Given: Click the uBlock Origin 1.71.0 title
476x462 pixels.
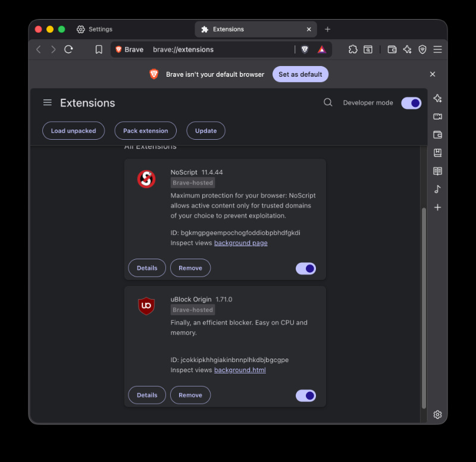Looking at the screenshot, I should pos(201,300).
